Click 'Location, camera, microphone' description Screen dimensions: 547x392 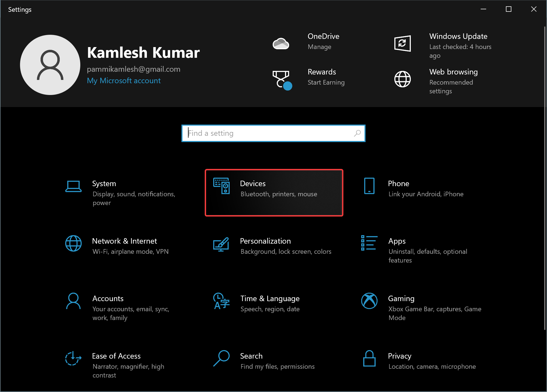432,367
